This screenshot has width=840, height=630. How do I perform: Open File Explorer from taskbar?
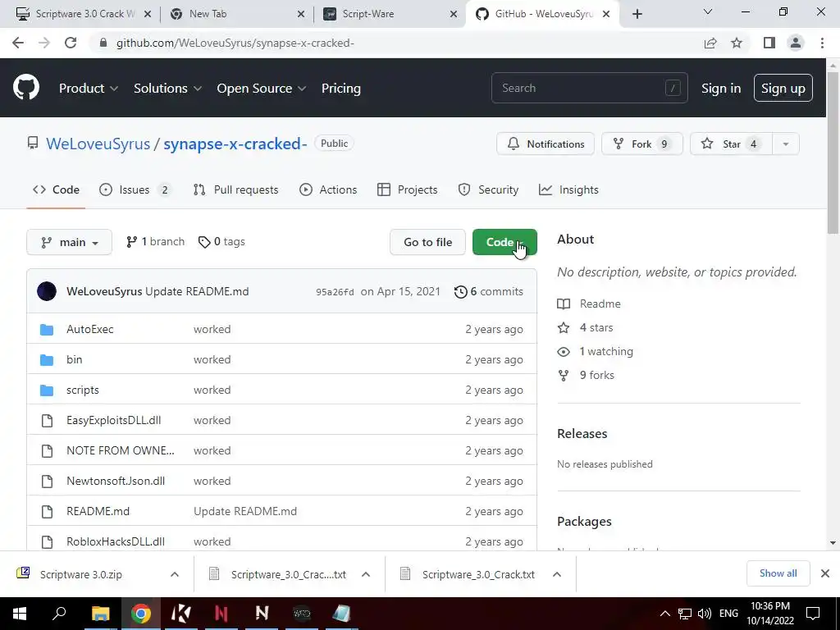click(x=100, y=614)
